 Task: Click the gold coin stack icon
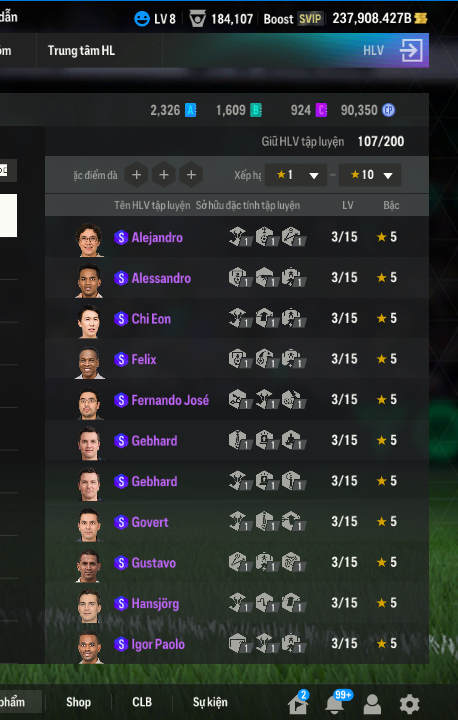(x=421, y=18)
